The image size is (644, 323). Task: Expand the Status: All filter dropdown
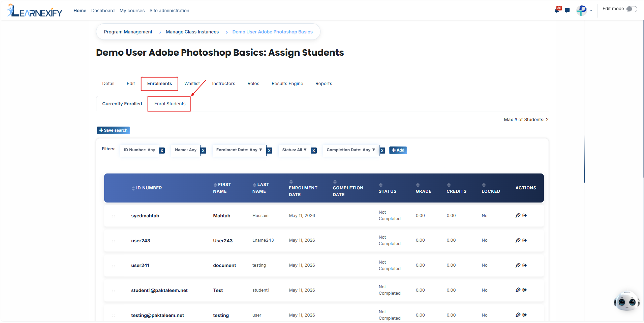294,150
